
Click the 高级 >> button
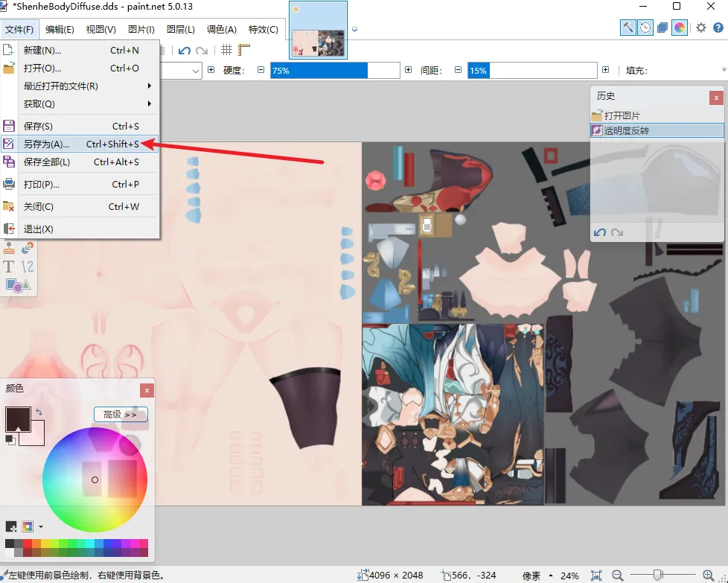121,415
